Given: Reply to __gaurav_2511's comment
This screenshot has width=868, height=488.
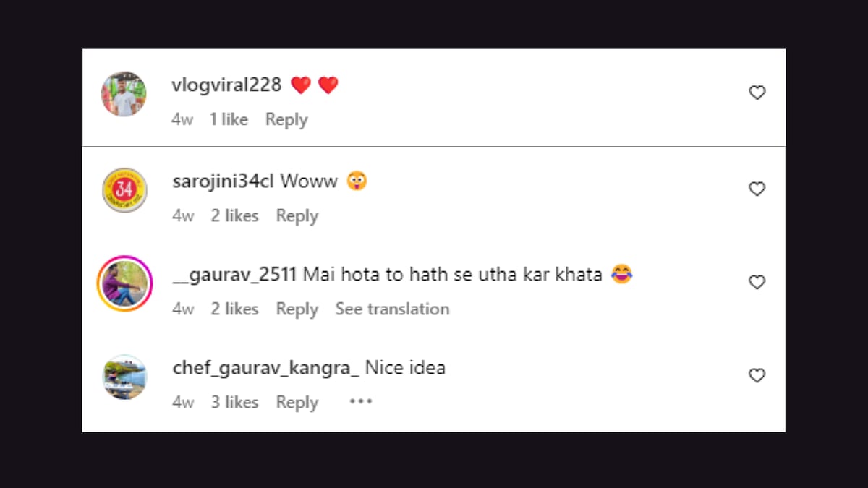Looking at the screenshot, I should (x=297, y=309).
